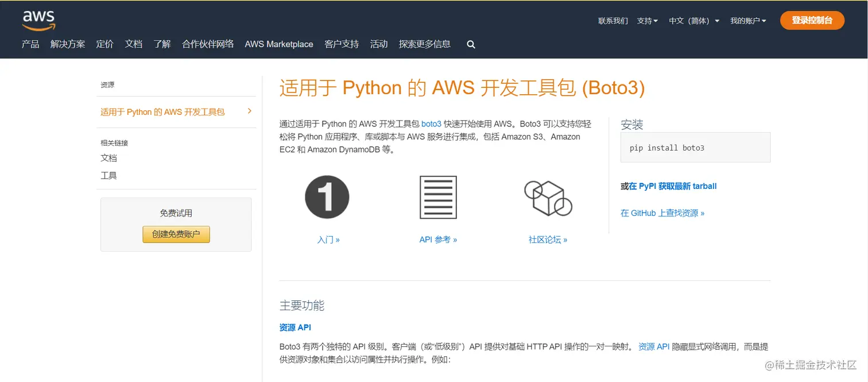Click the 主要功能 heading text
Image resolution: width=868 pixels, height=382 pixels.
click(x=302, y=305)
